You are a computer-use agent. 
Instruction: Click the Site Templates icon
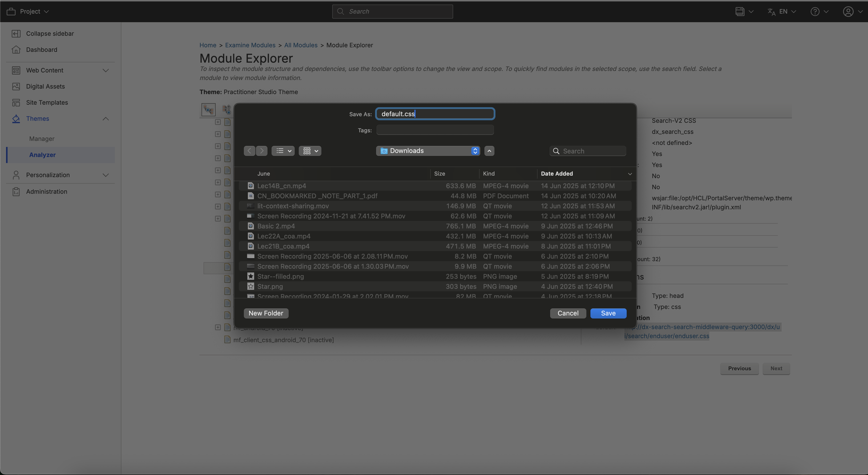(x=16, y=103)
